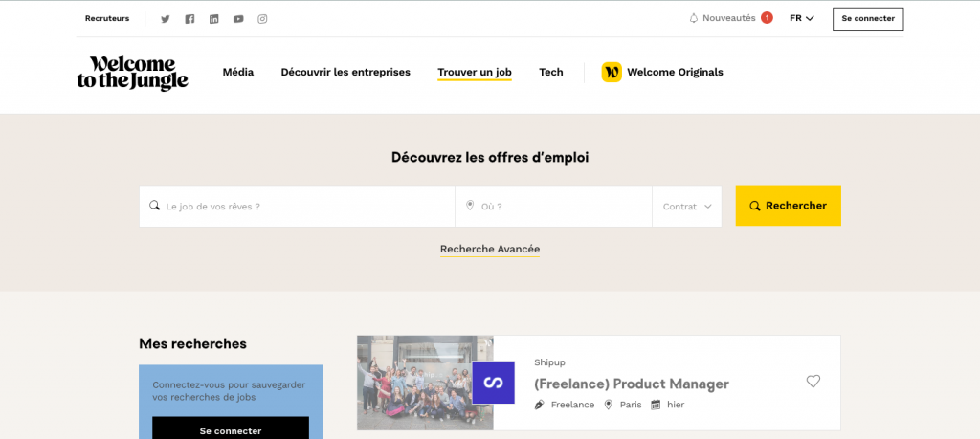Screen dimensions: 980x439
Task: Click the Shipup team photo thumbnail
Action: (425, 383)
